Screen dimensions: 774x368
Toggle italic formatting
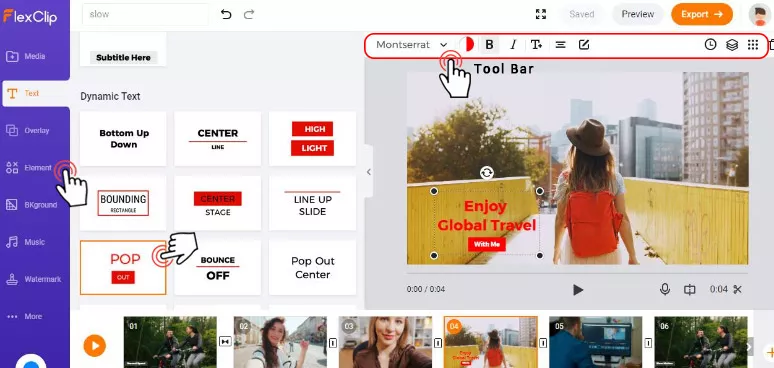tap(513, 45)
